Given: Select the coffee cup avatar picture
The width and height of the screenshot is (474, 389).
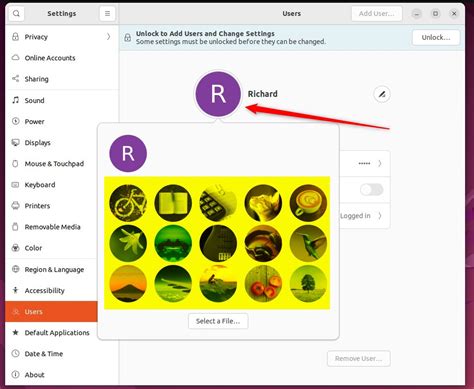Looking at the screenshot, I should click(x=308, y=203).
